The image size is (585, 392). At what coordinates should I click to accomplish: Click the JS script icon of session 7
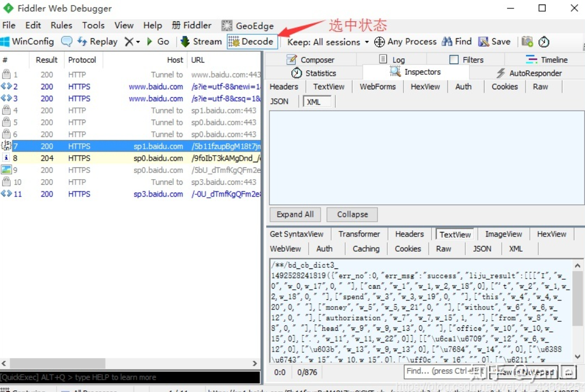(x=6, y=145)
